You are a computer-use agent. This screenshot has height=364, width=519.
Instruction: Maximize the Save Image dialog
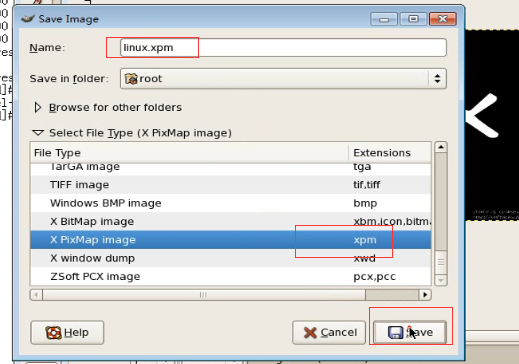413,19
